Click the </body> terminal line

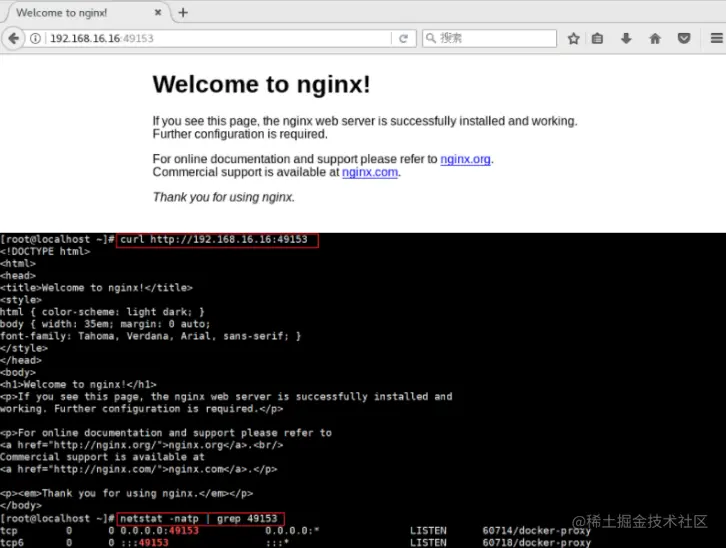coord(21,505)
